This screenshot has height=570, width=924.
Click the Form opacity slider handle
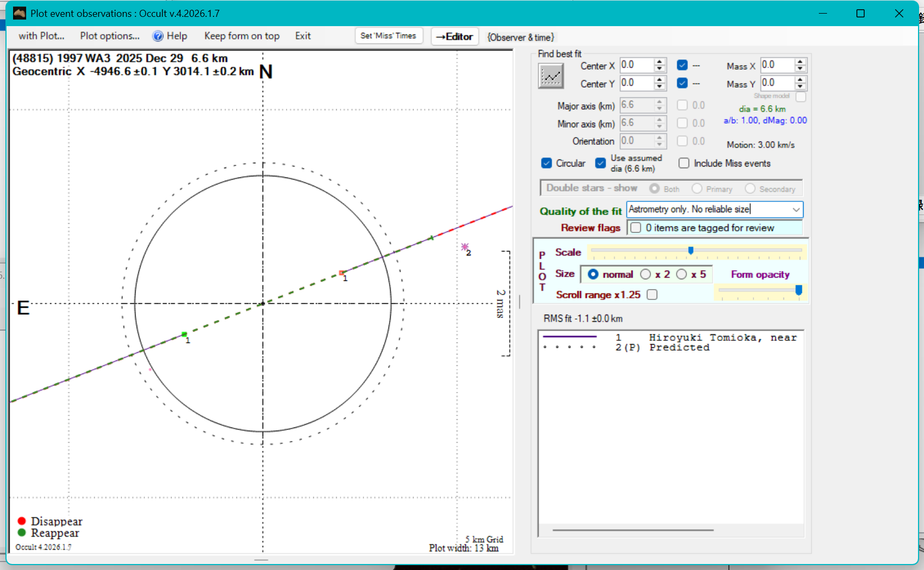point(799,290)
